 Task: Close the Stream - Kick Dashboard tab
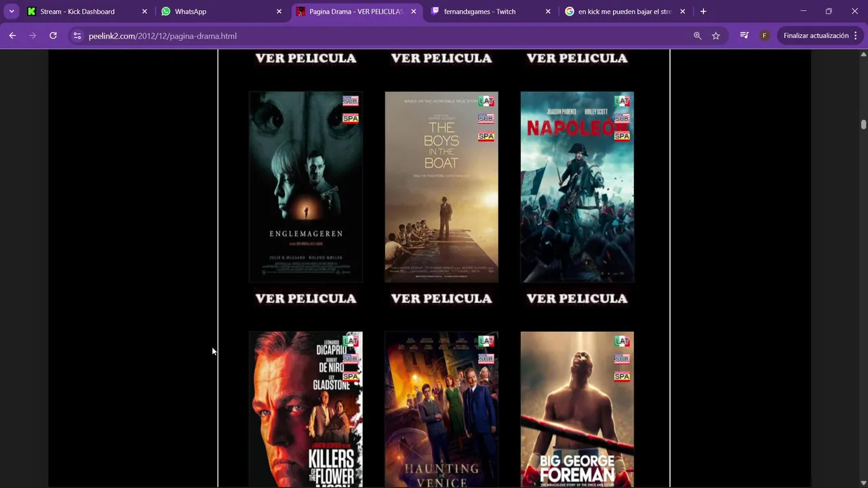(x=144, y=12)
